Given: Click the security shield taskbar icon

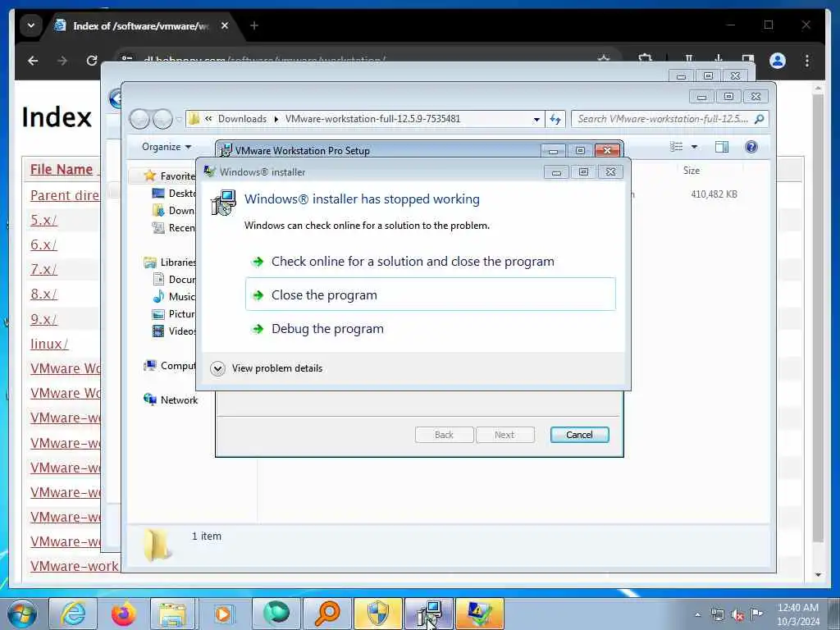Looking at the screenshot, I should tap(378, 614).
